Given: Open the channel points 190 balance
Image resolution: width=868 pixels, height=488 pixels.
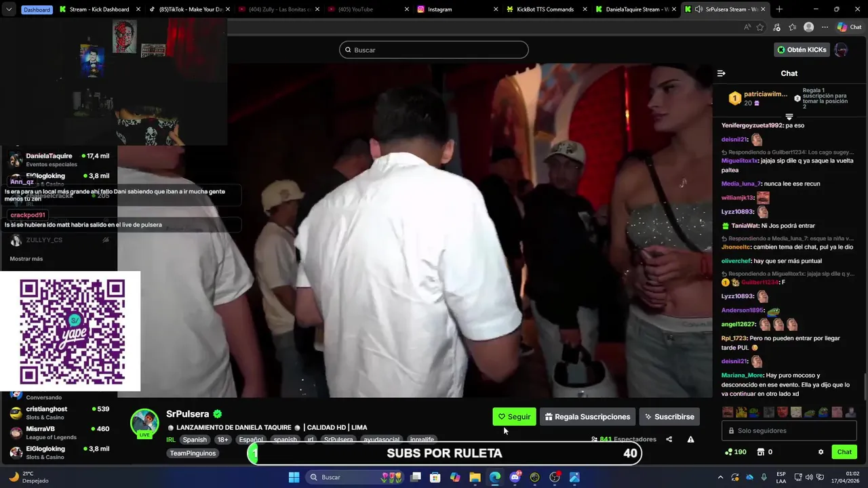Looking at the screenshot, I should (x=736, y=452).
